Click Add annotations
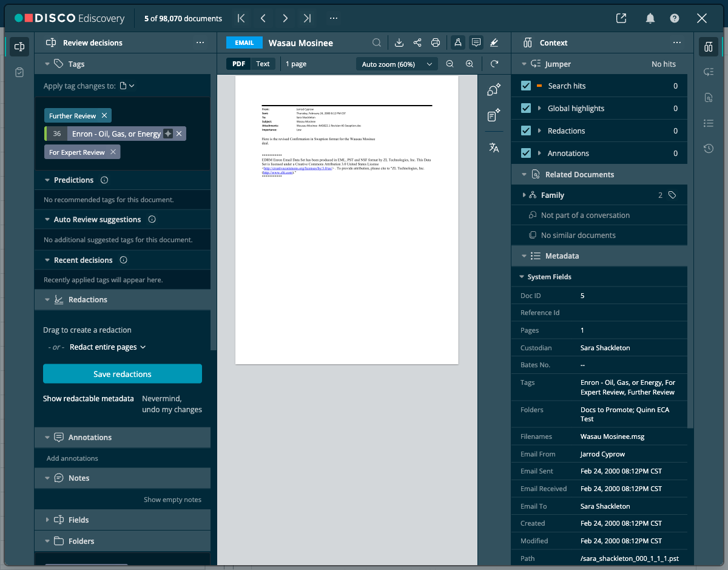This screenshot has width=728, height=570. (72, 458)
